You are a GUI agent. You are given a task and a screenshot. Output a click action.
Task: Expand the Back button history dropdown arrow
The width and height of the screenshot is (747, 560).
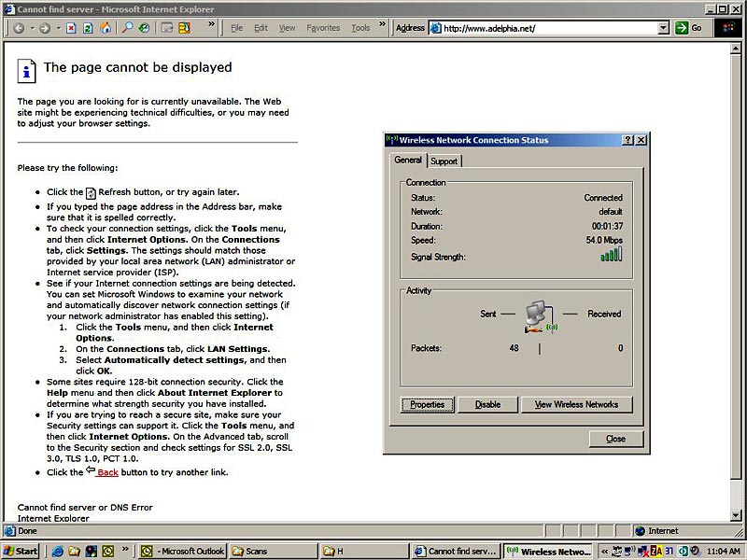tap(31, 28)
